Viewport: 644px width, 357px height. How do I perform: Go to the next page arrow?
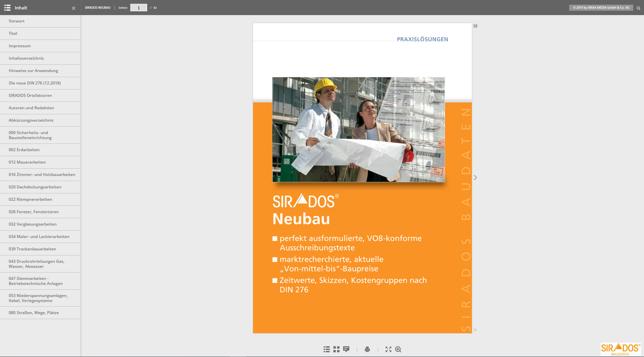coord(475,178)
